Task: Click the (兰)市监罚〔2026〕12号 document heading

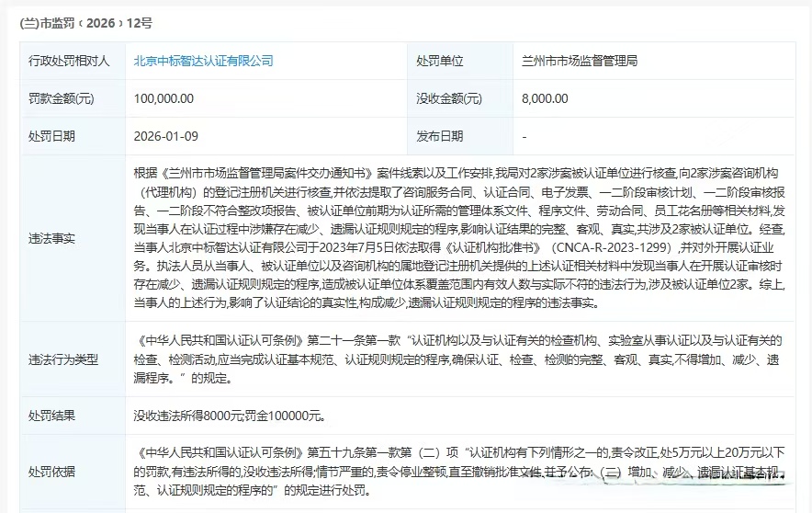Action: [86, 23]
